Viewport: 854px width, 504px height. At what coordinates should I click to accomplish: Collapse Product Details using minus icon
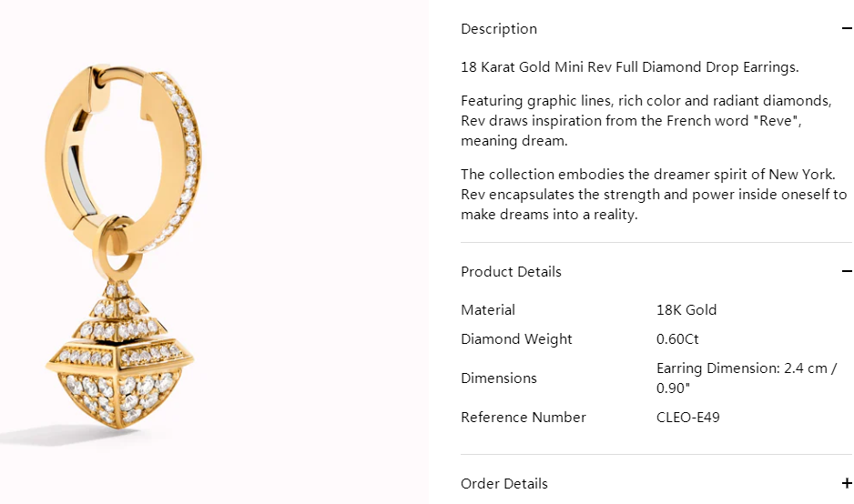pyautogui.click(x=848, y=272)
